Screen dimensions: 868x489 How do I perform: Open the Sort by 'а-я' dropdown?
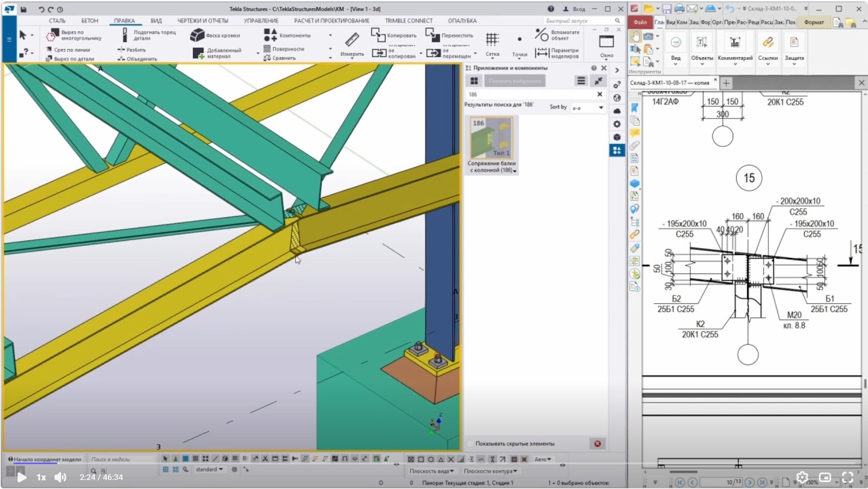coord(588,107)
